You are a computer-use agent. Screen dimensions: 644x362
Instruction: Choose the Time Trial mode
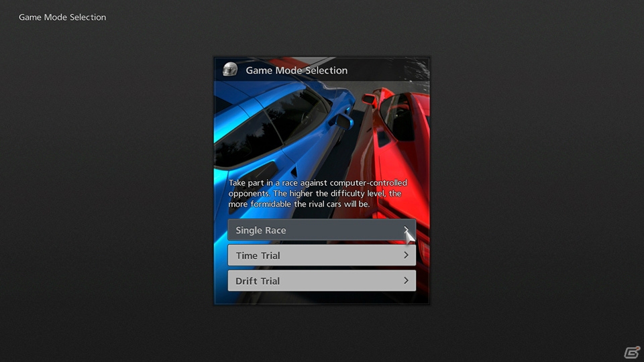coord(321,255)
